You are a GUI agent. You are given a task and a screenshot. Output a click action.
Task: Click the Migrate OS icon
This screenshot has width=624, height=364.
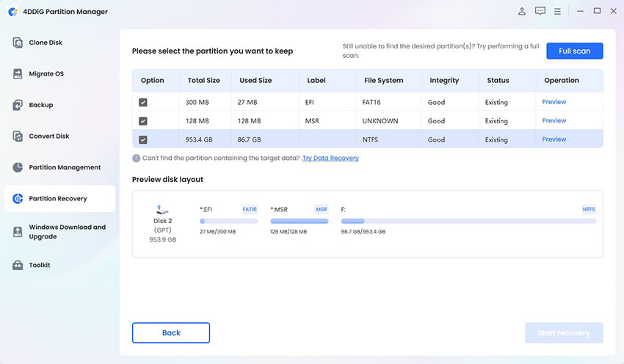pos(18,74)
